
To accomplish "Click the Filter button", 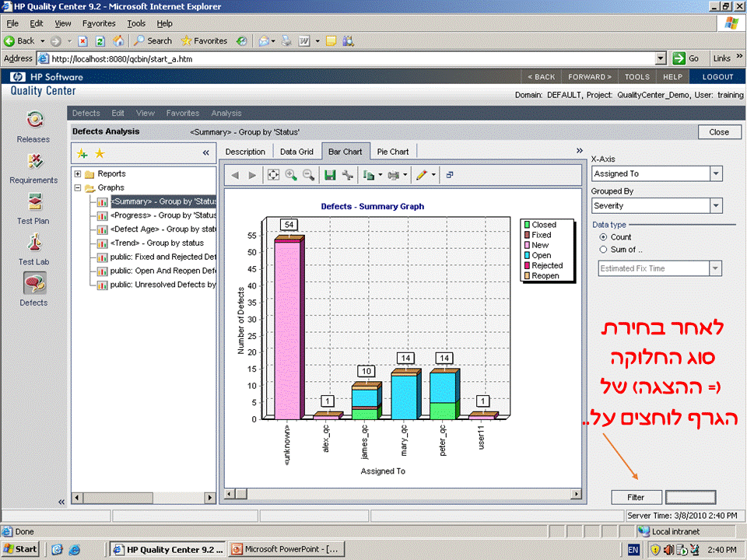I will pos(637,497).
